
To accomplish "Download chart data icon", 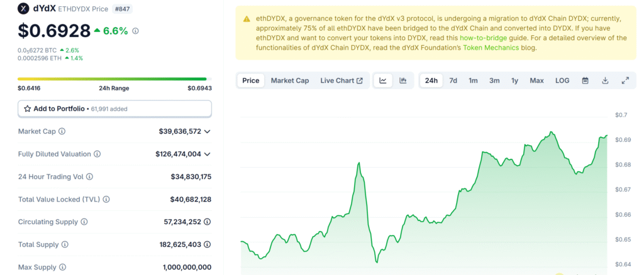I will click(605, 81).
